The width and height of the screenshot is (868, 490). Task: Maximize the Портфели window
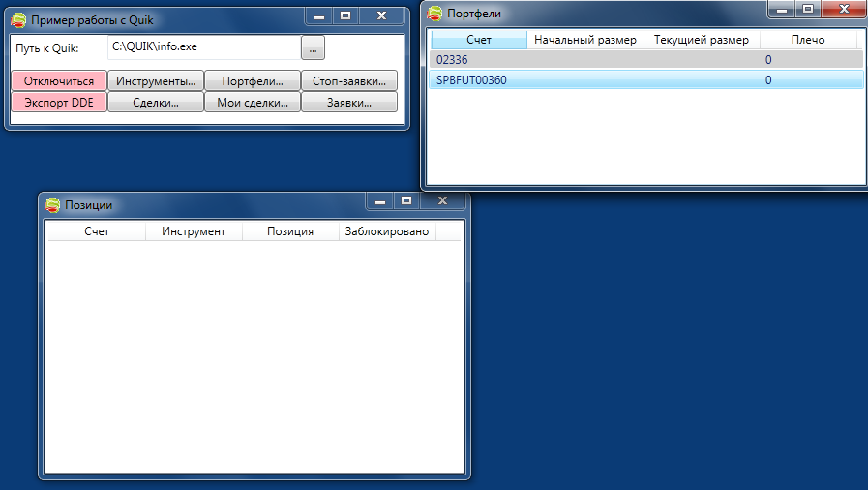tap(808, 9)
